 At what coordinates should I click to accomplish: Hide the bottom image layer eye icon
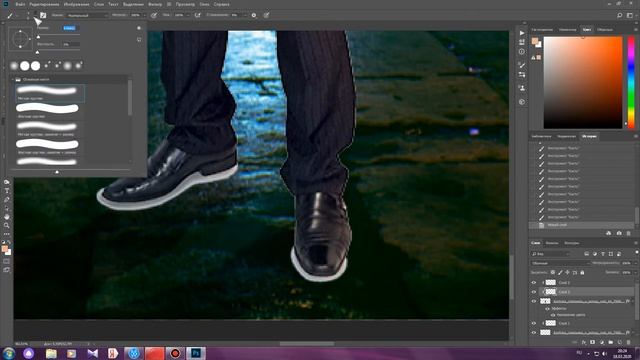534,332
